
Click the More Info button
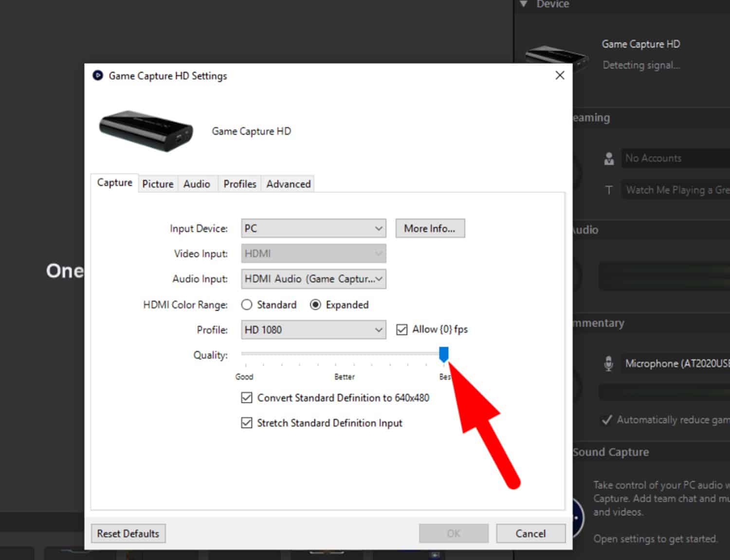(430, 228)
